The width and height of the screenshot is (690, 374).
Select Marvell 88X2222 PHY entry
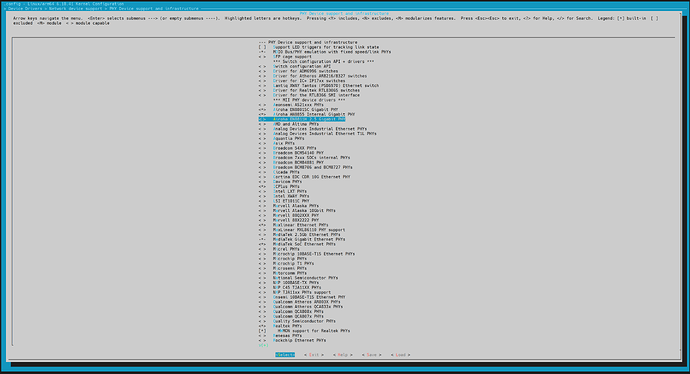click(x=289, y=220)
